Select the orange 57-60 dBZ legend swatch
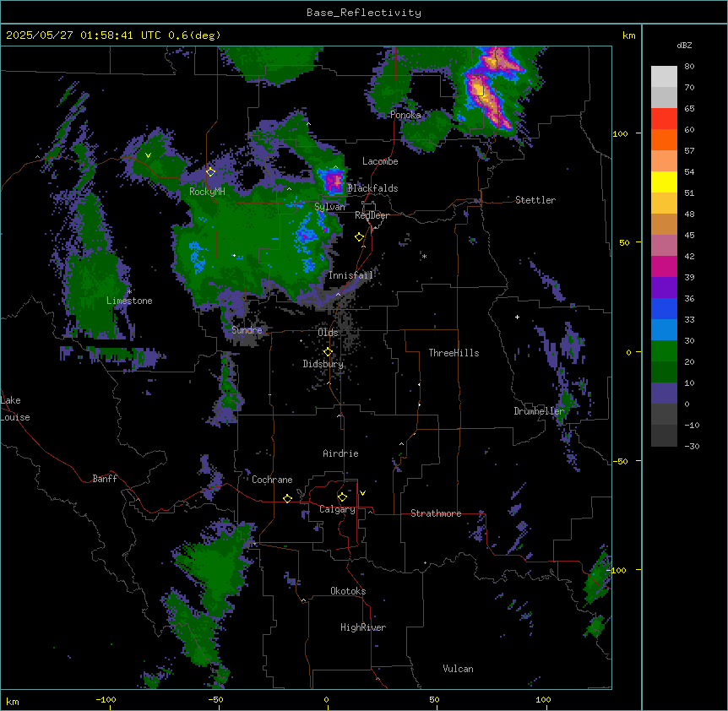The image size is (728, 711). tap(664, 139)
